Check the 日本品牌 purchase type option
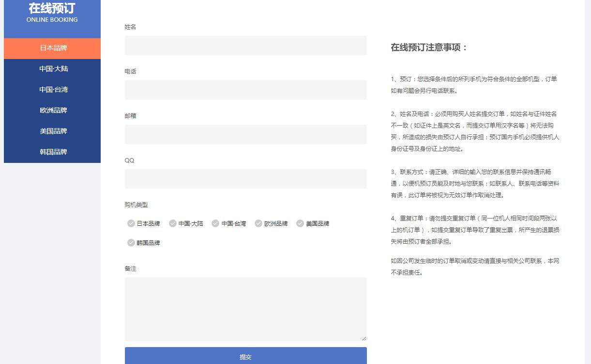Viewport: 591px width, 364px height. (x=131, y=223)
